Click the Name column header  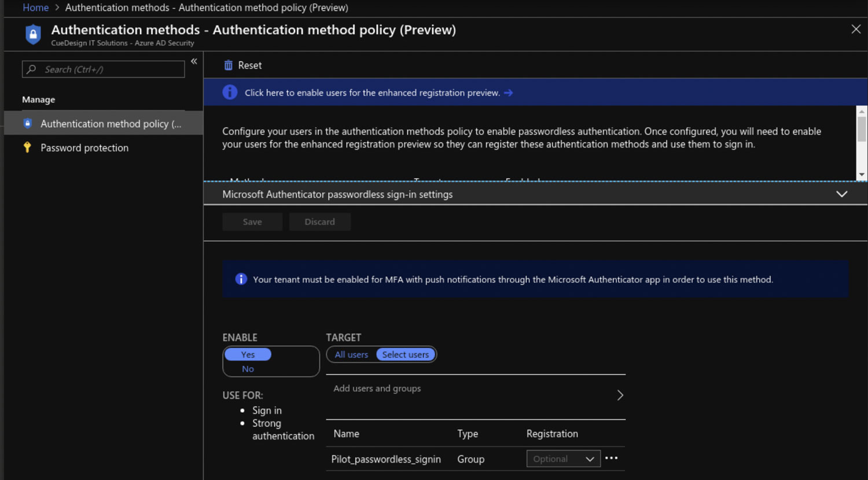(346, 434)
